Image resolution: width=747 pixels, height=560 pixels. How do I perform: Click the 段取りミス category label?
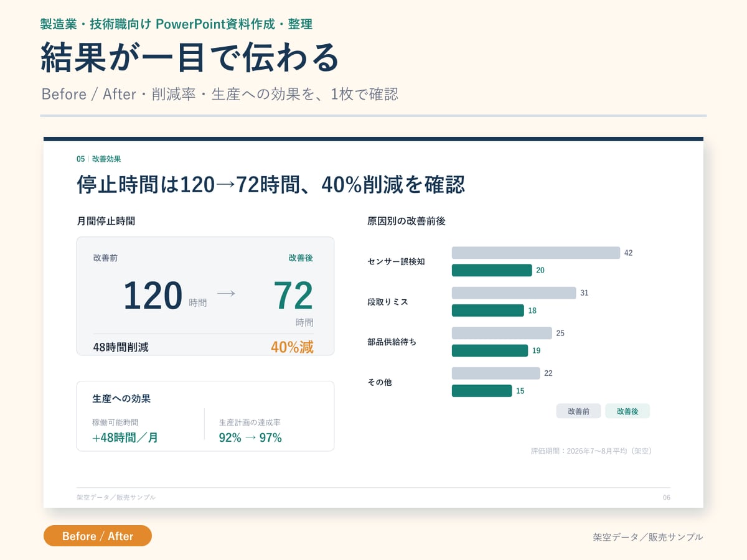click(x=388, y=302)
